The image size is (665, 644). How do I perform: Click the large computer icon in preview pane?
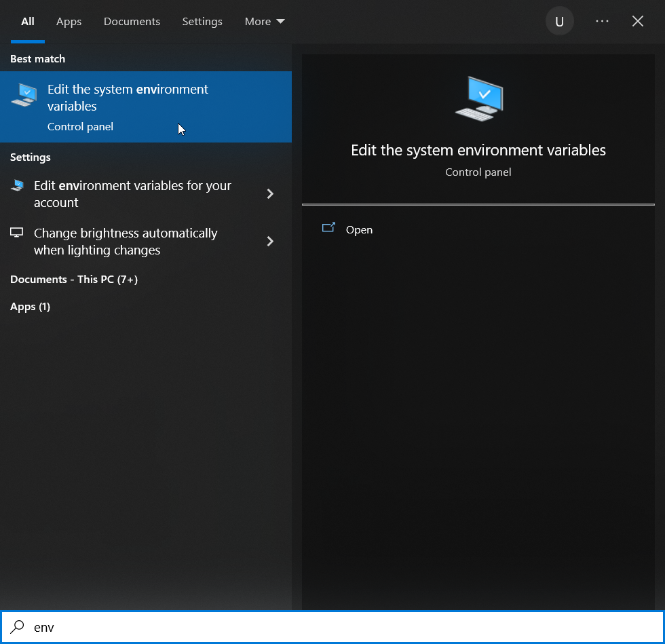coord(478,99)
